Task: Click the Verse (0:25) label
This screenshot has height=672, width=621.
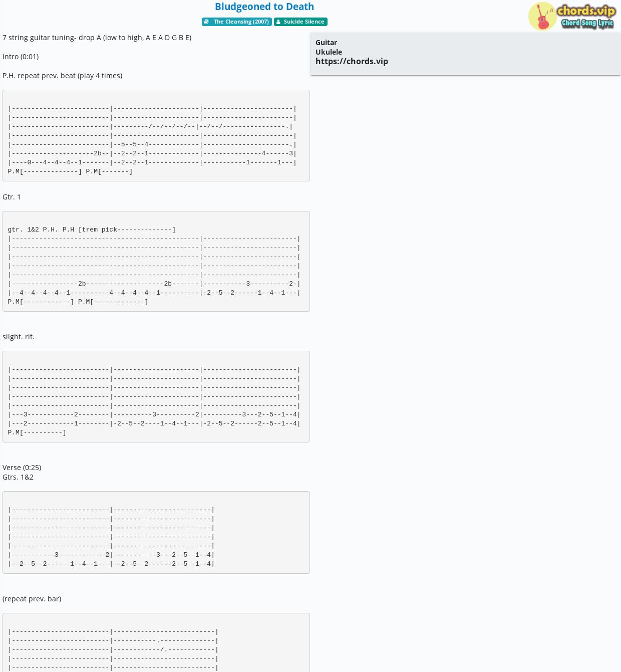Action: [x=22, y=468]
